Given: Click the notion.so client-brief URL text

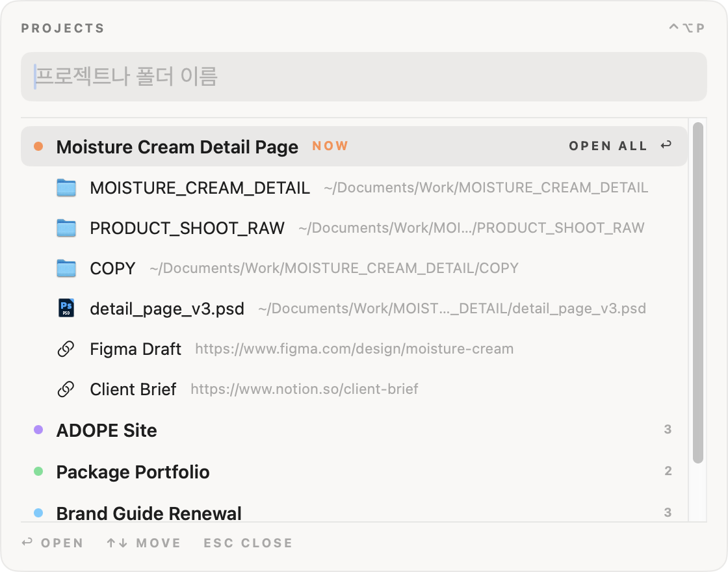Looking at the screenshot, I should 304,389.
